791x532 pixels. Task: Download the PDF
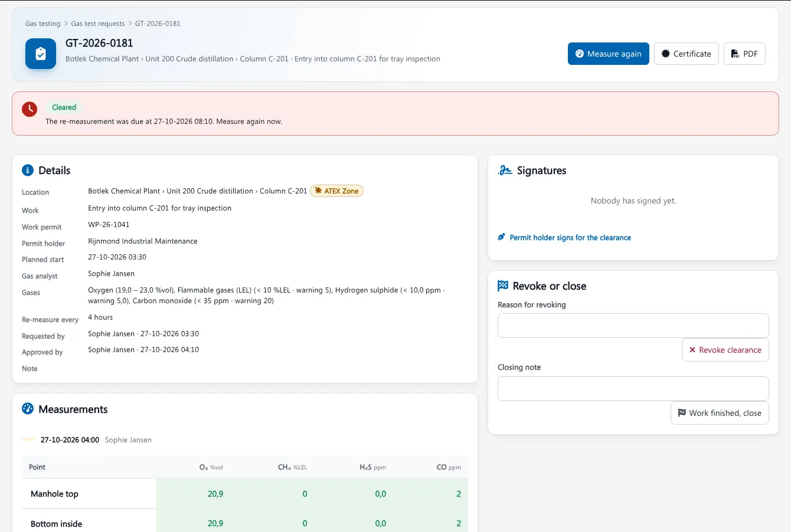click(744, 54)
